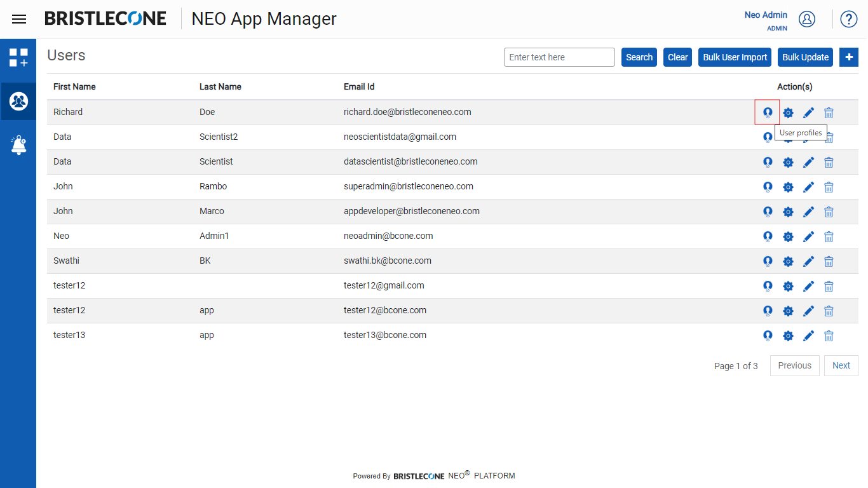Delete the Swathi BK user
This screenshot has width=868, height=488.
coord(829,261)
